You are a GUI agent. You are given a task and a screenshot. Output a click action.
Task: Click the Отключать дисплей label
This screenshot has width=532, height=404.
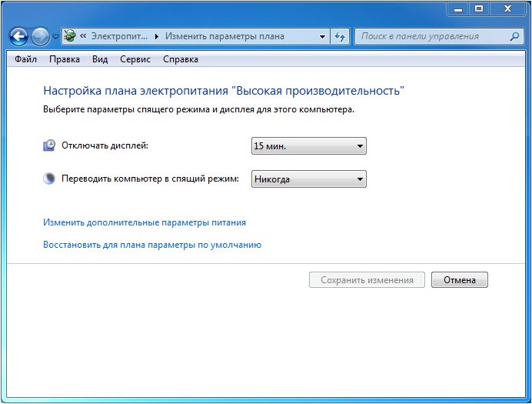(105, 145)
